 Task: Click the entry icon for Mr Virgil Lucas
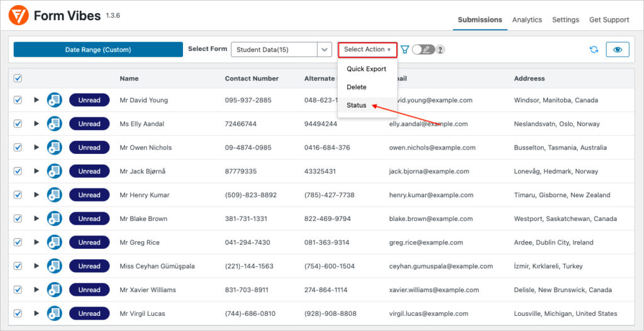(55, 313)
